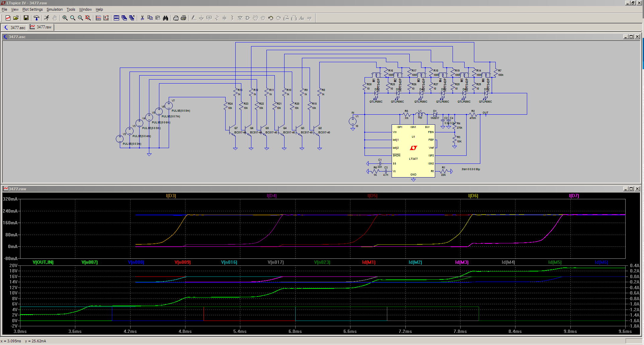Open Print Setup icon
This screenshot has height=345, width=644.
point(176,18)
